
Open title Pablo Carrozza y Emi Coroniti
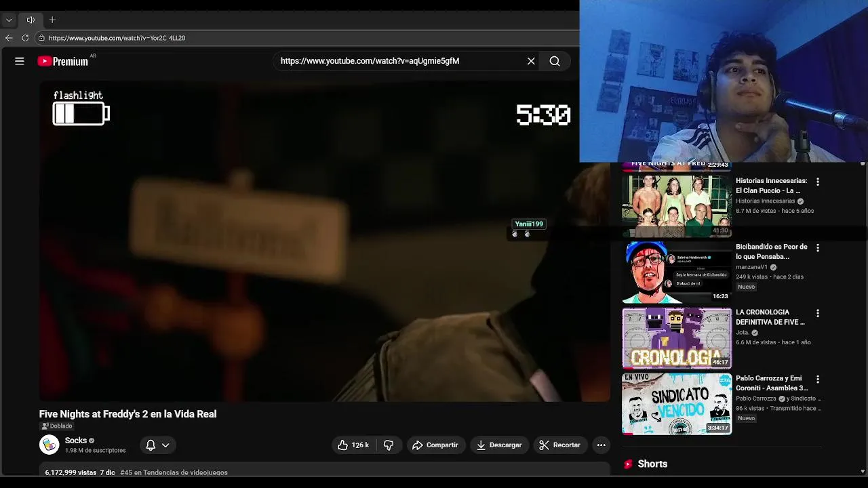[x=771, y=383]
